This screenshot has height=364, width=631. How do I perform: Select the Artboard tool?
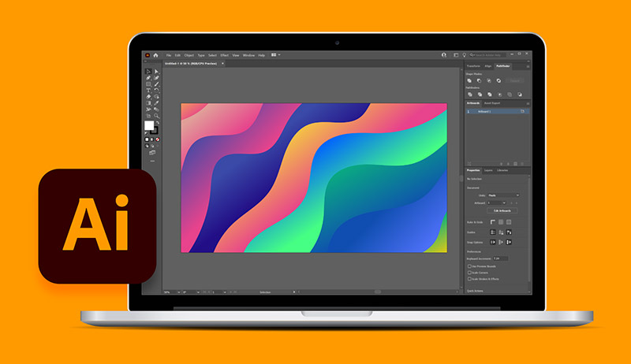click(148, 116)
